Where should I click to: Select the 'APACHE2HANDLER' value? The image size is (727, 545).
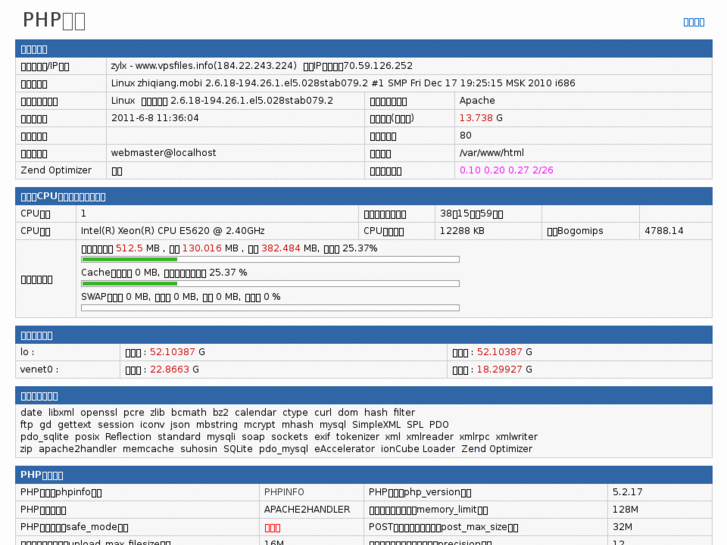[307, 509]
